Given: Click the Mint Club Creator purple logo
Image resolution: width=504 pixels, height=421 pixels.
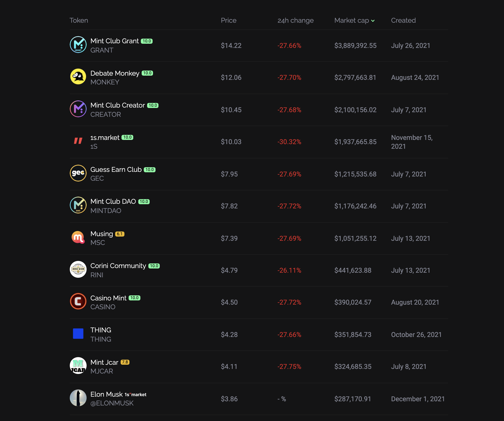Looking at the screenshot, I should point(78,109).
